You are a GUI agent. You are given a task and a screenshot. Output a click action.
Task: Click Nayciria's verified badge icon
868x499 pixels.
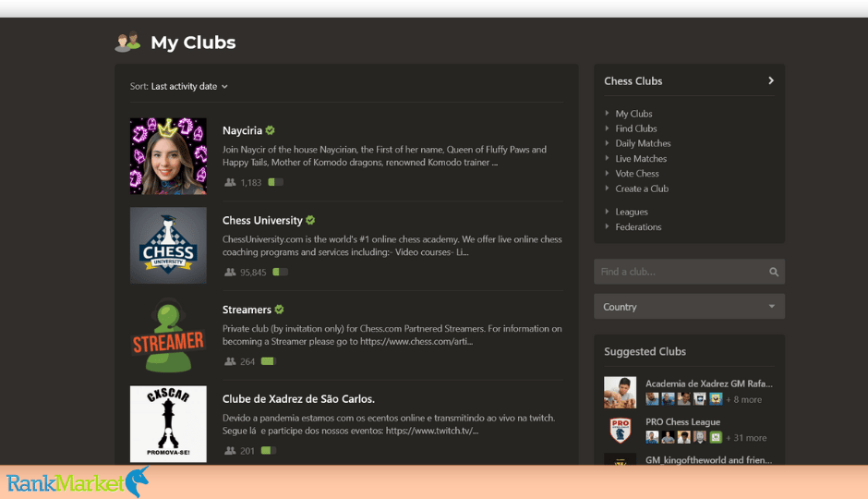pos(271,130)
